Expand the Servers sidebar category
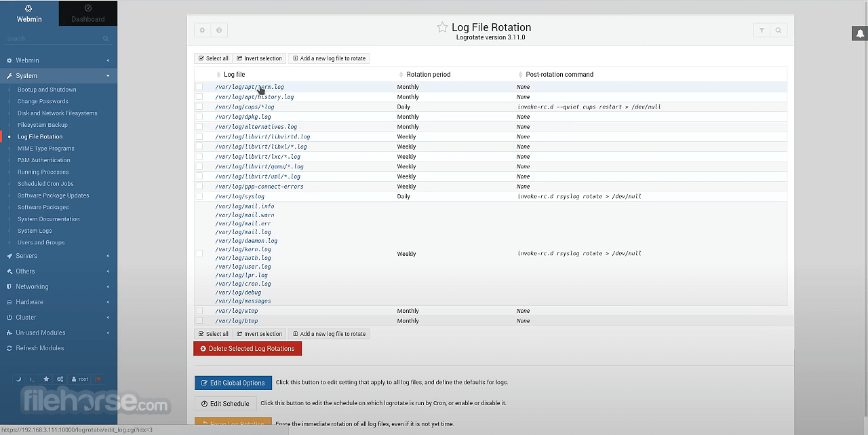 point(58,256)
